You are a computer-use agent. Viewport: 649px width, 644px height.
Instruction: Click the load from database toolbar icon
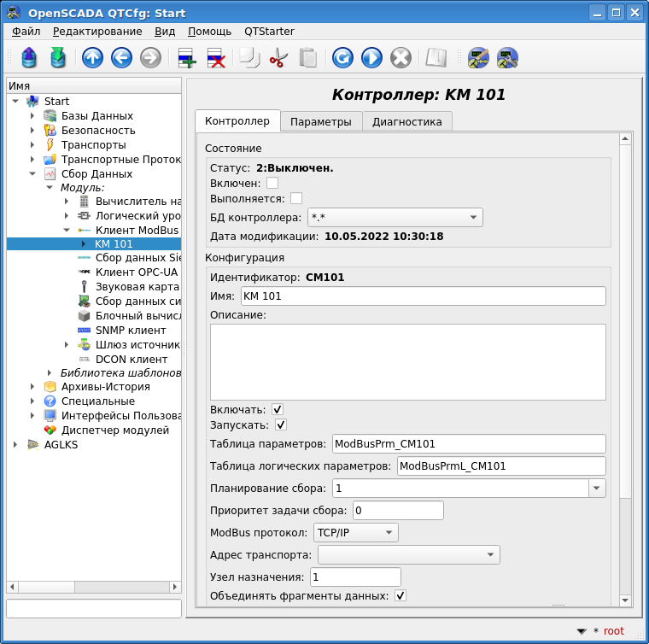click(29, 57)
